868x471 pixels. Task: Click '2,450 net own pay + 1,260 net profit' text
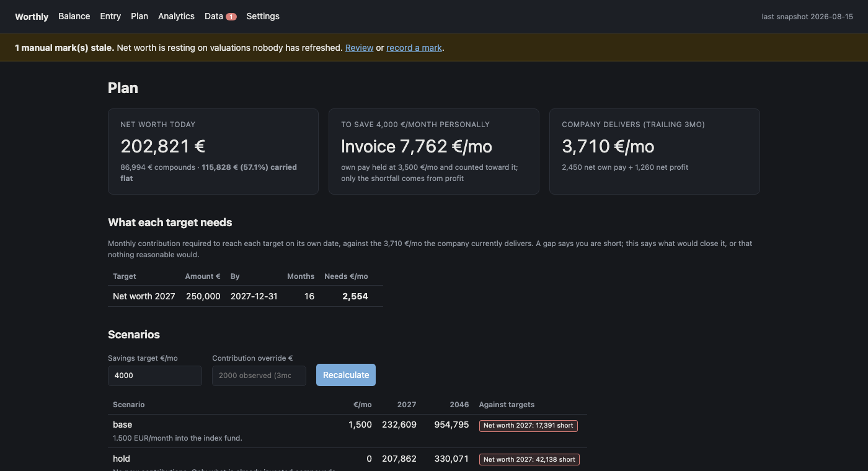click(625, 167)
